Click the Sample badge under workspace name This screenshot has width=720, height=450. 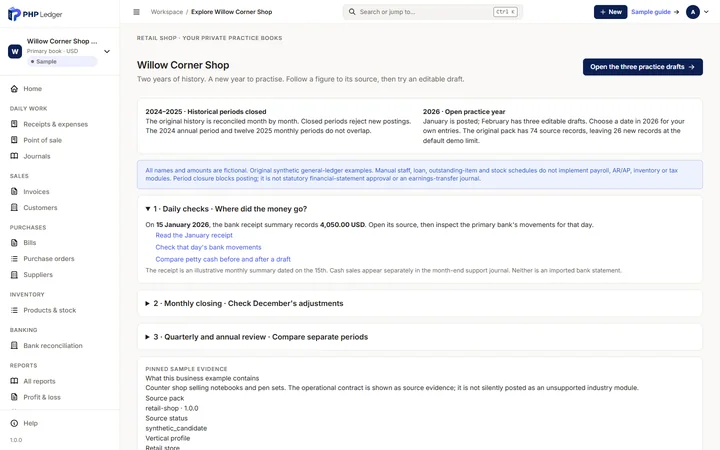click(x=62, y=62)
